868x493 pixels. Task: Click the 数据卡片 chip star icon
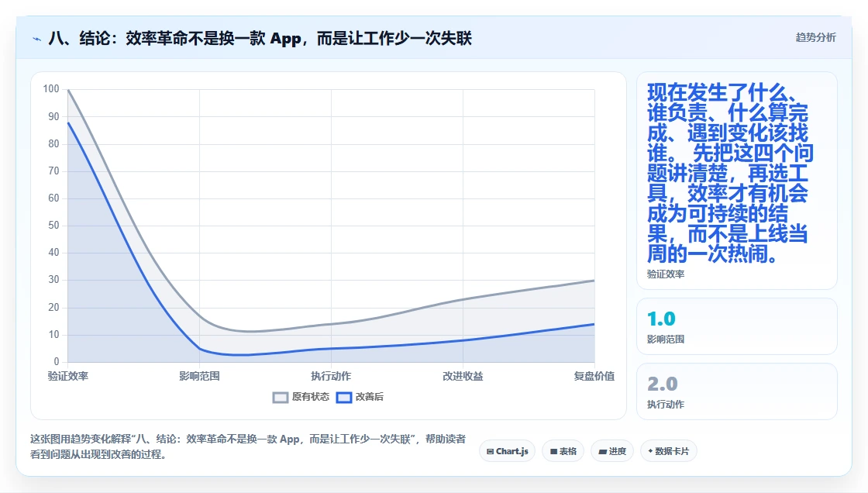(x=650, y=451)
